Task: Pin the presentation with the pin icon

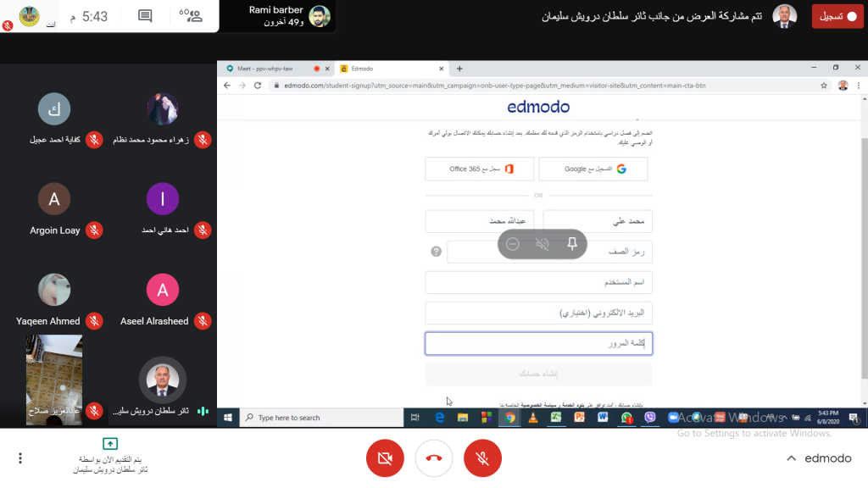Action: [x=572, y=243]
